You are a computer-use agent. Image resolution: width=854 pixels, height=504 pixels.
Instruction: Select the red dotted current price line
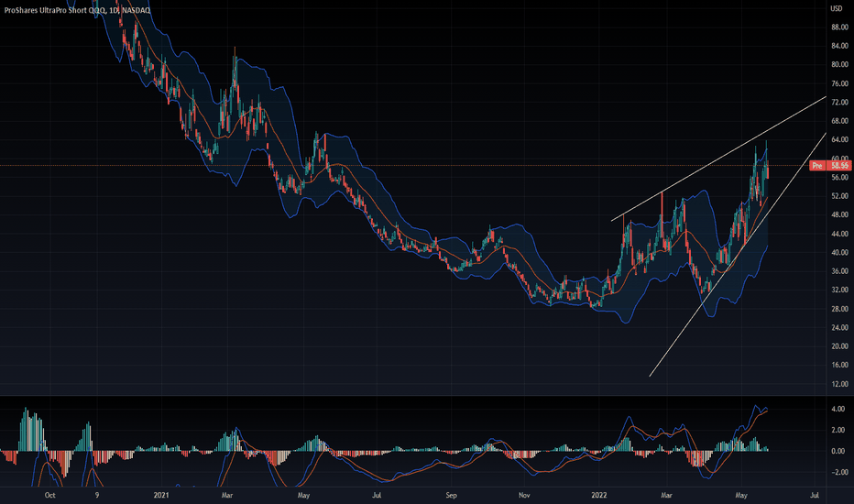pos(404,165)
